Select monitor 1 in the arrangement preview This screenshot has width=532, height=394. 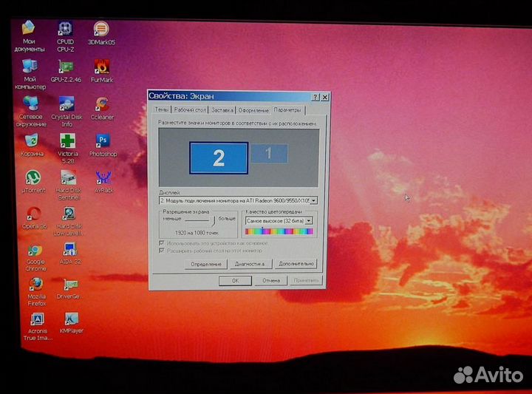tap(268, 153)
